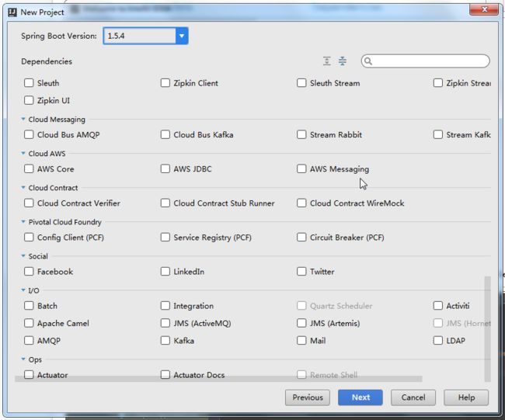Collapse the Social section
The height and width of the screenshot is (420, 505).
point(23,256)
